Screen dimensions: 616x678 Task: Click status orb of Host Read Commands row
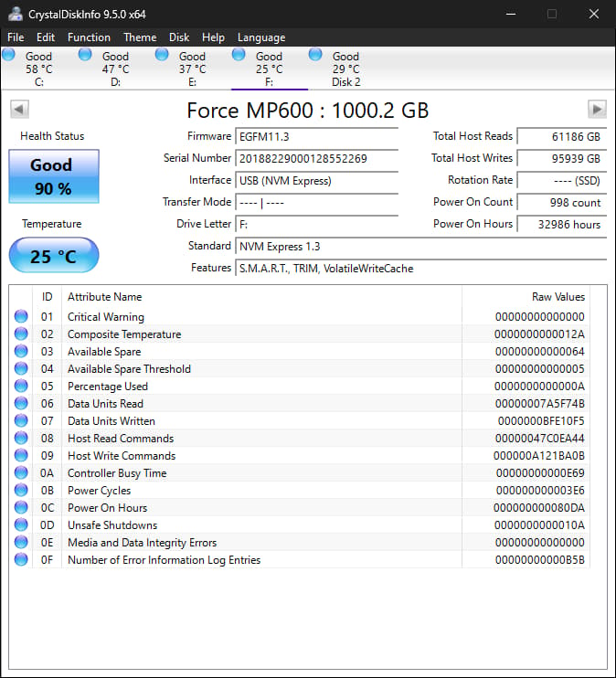(x=21, y=438)
